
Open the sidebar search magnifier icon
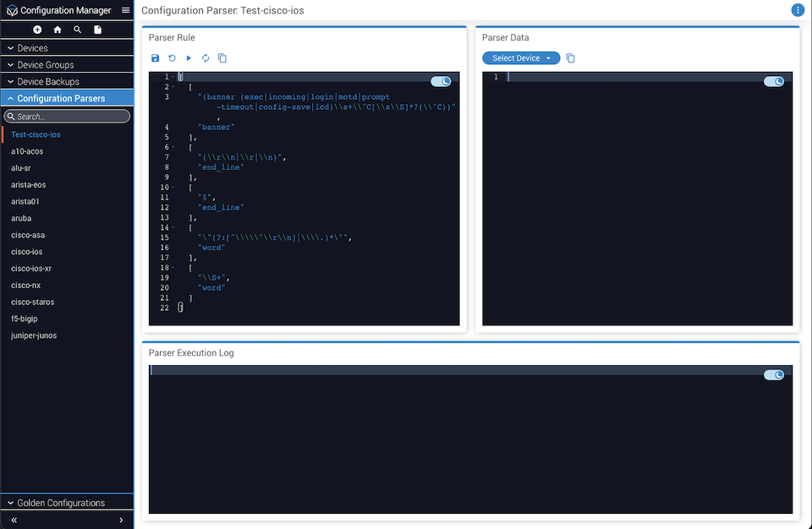point(77,30)
